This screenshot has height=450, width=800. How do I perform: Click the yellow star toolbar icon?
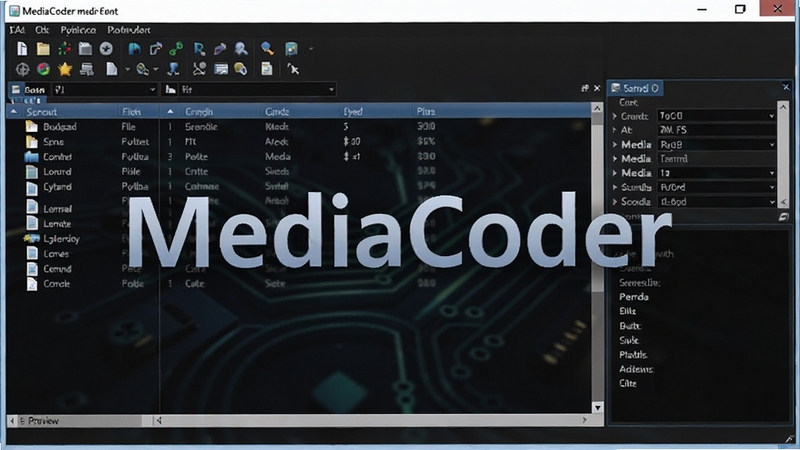click(x=65, y=69)
